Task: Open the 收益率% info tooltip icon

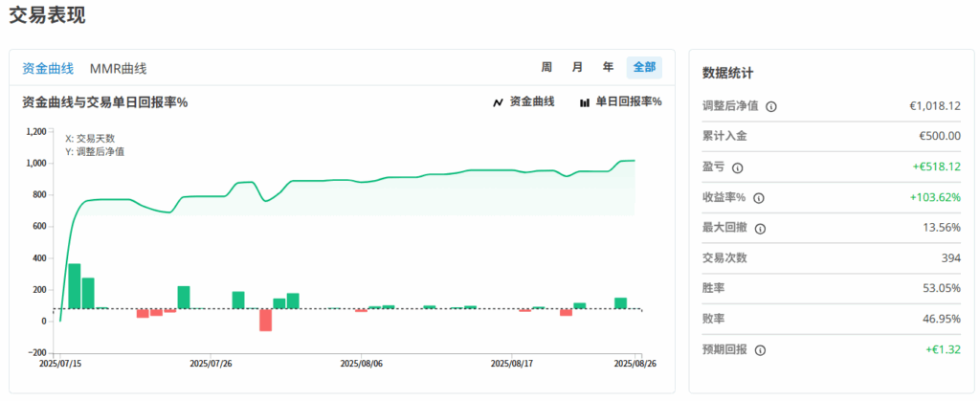Action: [x=759, y=198]
